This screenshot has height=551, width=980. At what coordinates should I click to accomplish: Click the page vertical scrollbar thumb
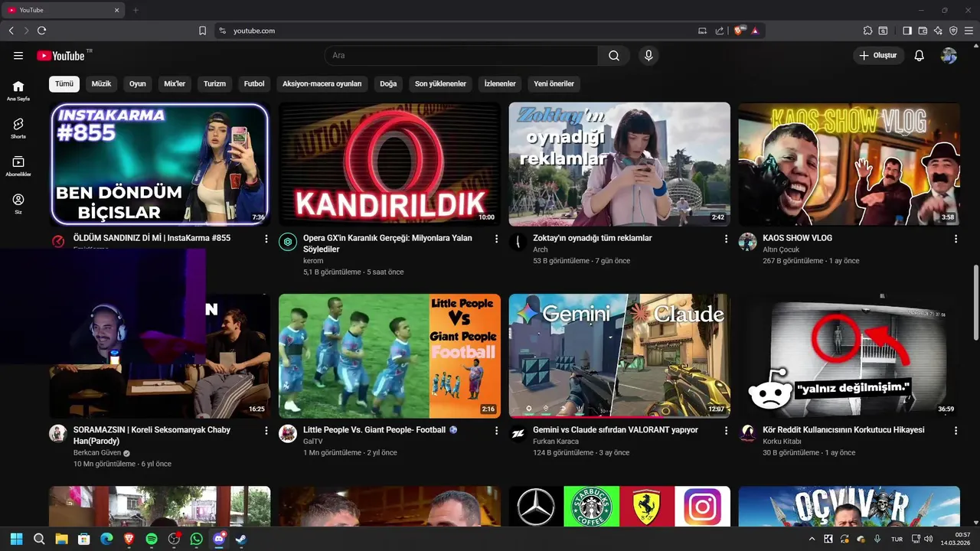(x=975, y=303)
